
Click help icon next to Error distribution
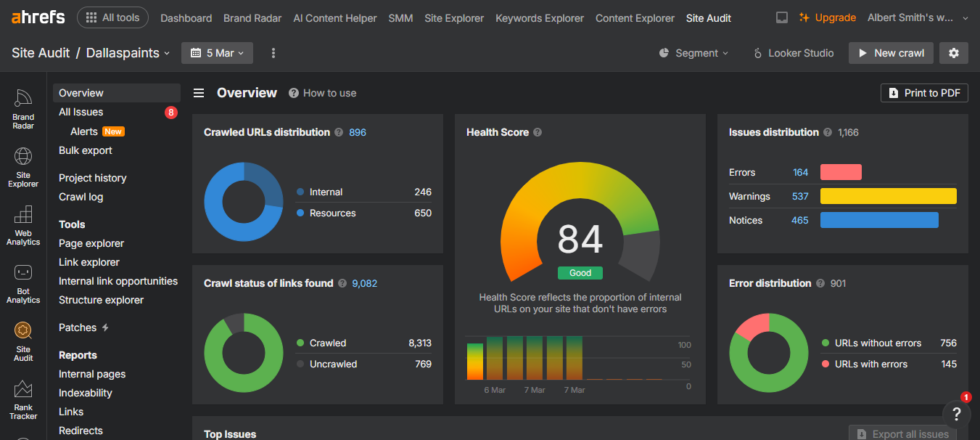[x=820, y=283]
